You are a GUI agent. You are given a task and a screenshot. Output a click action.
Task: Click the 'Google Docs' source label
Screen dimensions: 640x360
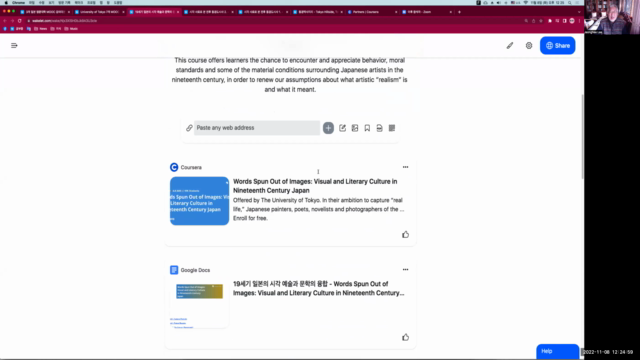(x=195, y=270)
